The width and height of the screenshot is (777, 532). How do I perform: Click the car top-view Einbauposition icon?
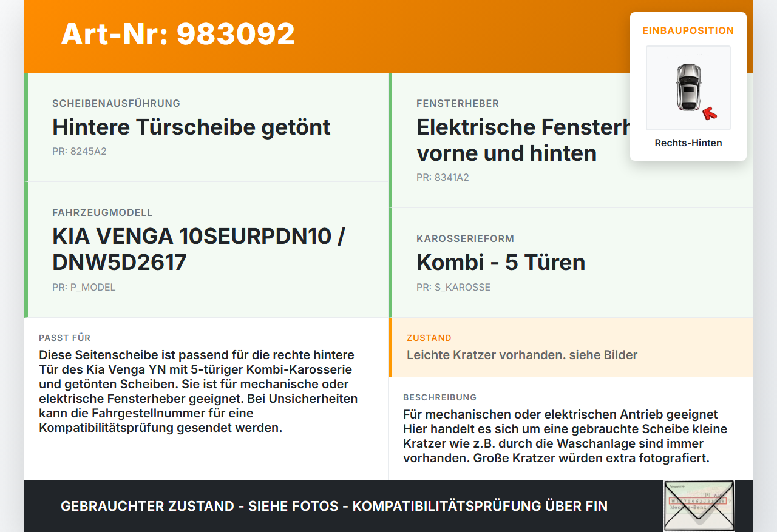(x=688, y=87)
